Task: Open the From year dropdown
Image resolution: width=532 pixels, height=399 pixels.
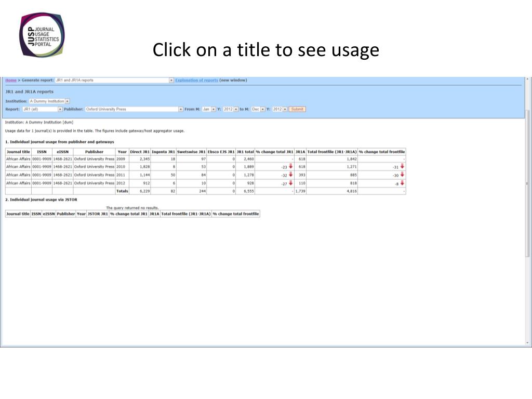Action: (231, 109)
